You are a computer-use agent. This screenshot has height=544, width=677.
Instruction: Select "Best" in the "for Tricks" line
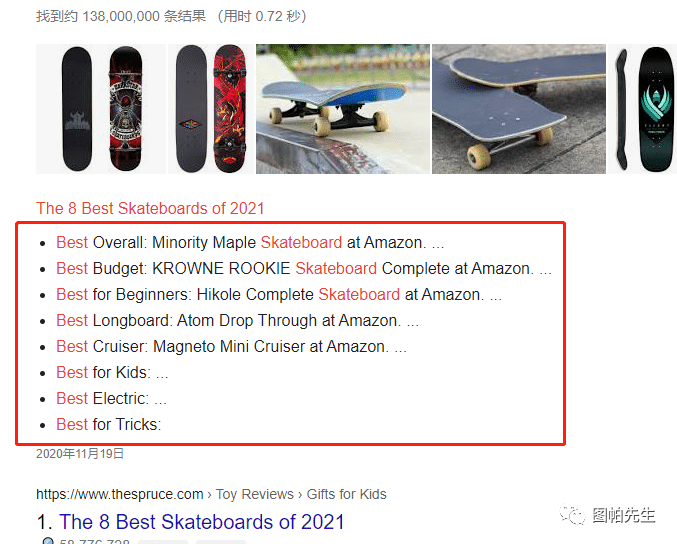tap(72, 424)
